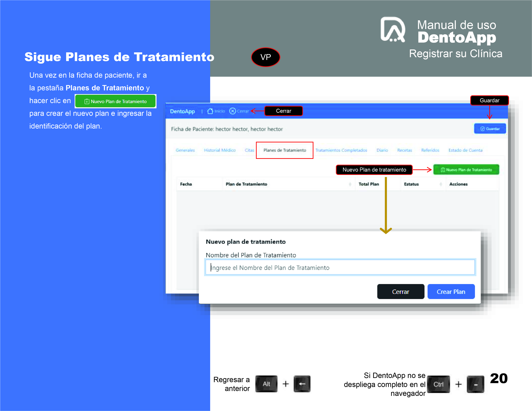
Task: Click the Inicio home icon
Action: click(x=210, y=111)
